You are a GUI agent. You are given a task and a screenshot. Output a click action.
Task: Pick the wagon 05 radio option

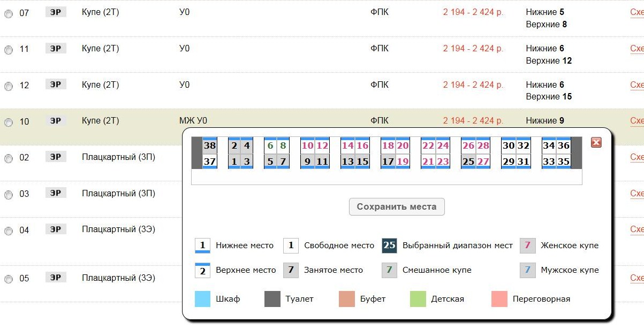coord(9,279)
